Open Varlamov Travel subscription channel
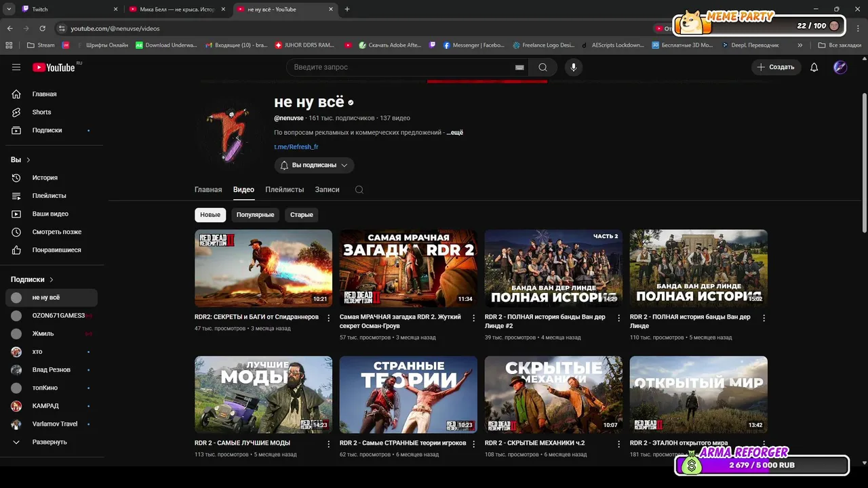 tap(52, 424)
